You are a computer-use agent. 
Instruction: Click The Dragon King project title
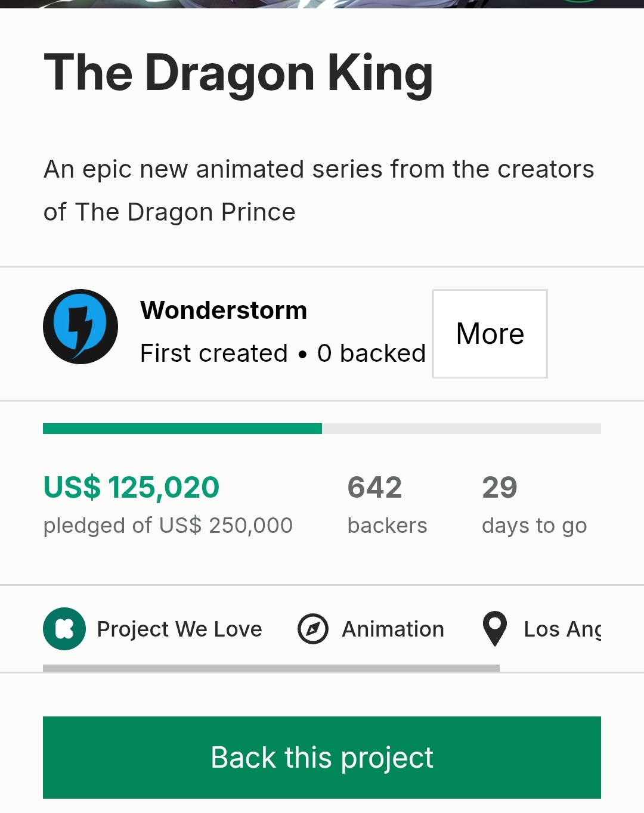coord(239,74)
